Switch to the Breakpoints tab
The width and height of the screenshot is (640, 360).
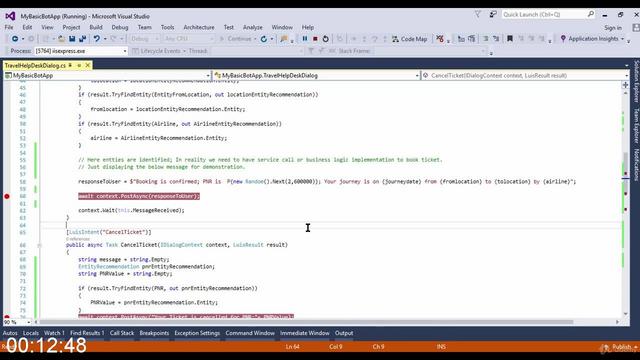[x=154, y=333]
